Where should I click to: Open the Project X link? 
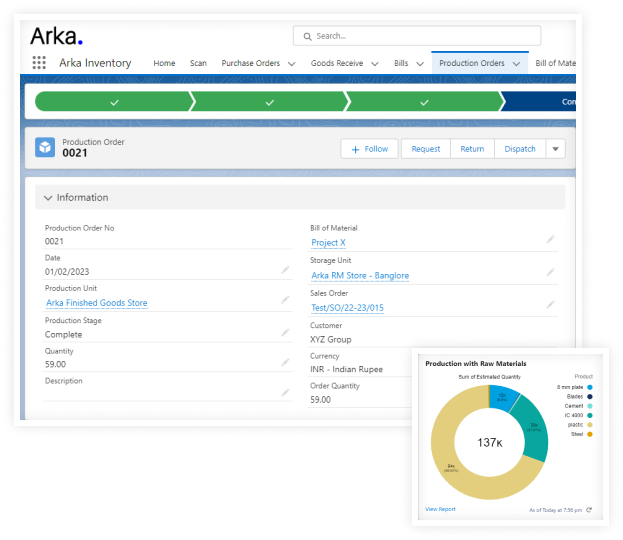pos(328,243)
